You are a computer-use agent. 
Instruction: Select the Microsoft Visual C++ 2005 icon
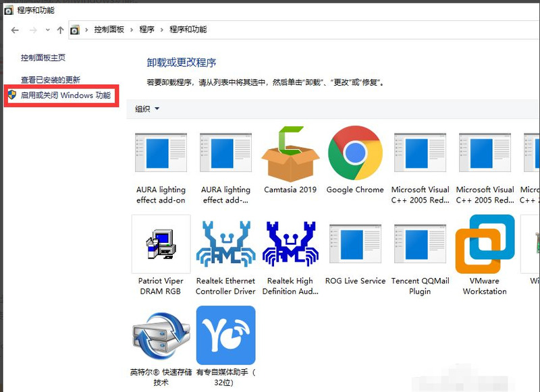point(419,153)
